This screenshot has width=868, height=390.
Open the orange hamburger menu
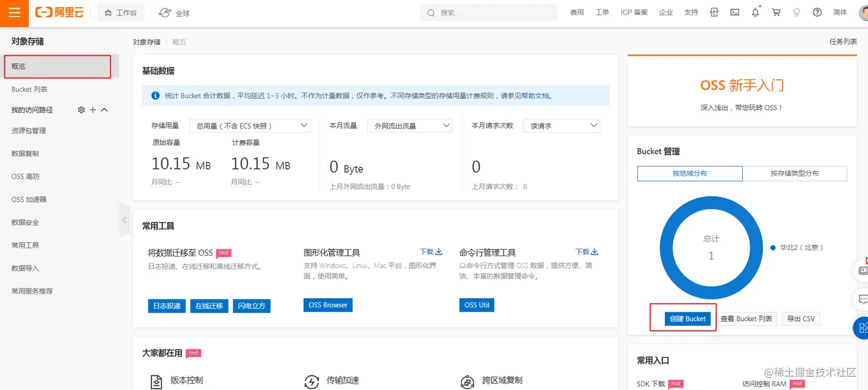point(14,13)
